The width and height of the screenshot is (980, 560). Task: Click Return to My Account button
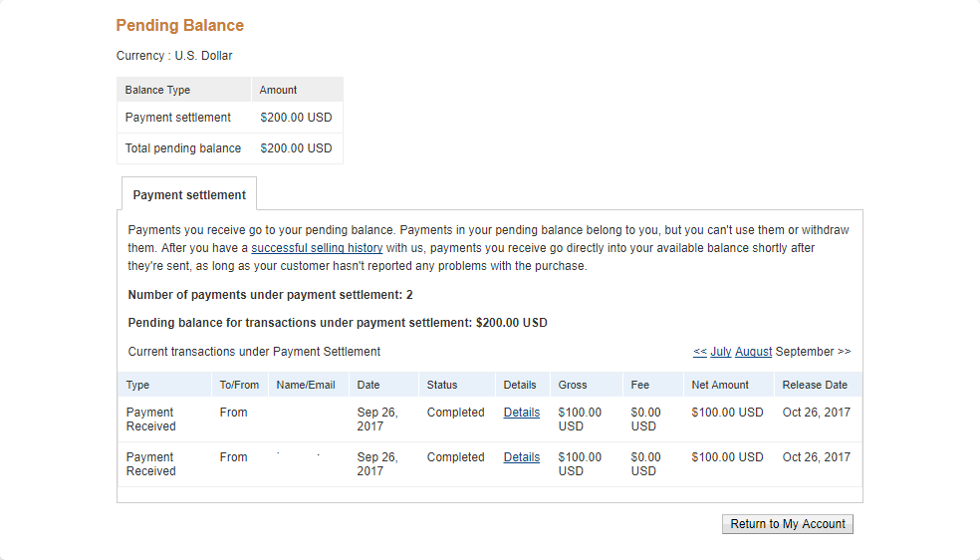[x=788, y=524]
